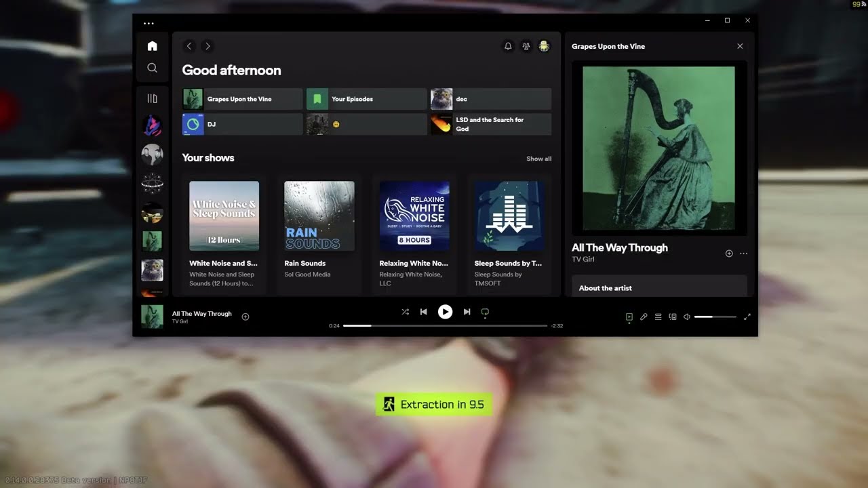
Task: Click the Grapes Upon the Vine panel title
Action: pyautogui.click(x=608, y=46)
